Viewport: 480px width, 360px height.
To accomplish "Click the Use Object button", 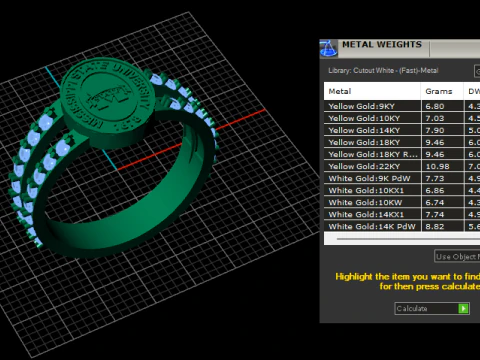I will tap(457, 256).
